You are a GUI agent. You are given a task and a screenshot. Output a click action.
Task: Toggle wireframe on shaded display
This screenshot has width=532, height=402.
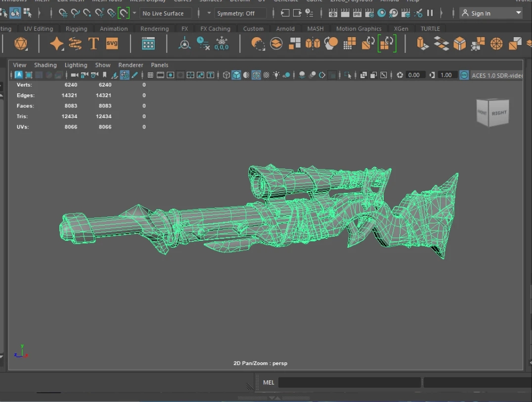[x=256, y=75]
